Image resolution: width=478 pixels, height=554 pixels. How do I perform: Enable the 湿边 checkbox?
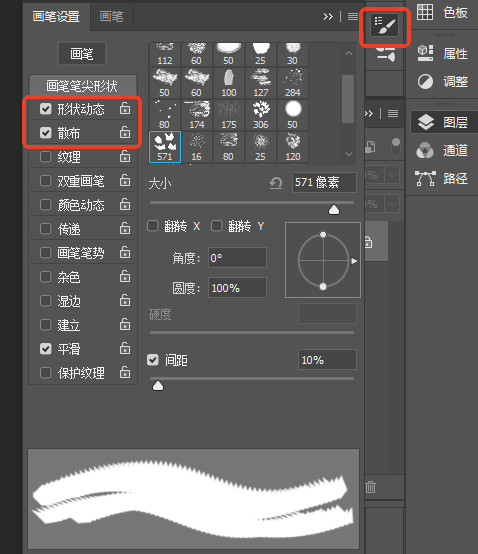pyautogui.click(x=46, y=301)
